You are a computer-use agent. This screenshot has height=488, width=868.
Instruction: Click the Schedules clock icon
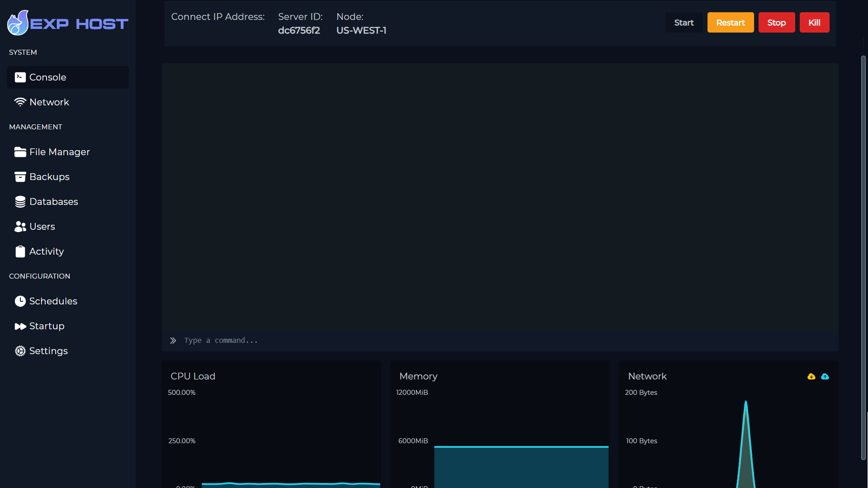[20, 301]
